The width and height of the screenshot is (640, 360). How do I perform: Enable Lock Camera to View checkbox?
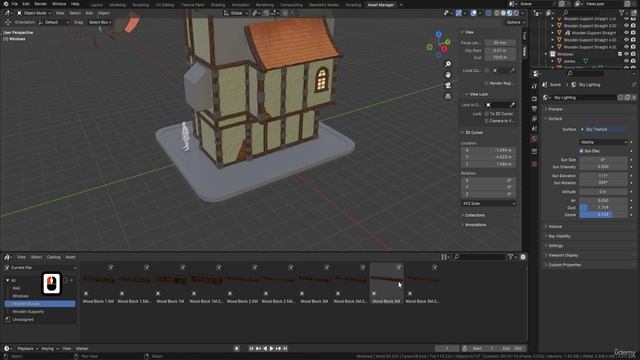point(487,121)
